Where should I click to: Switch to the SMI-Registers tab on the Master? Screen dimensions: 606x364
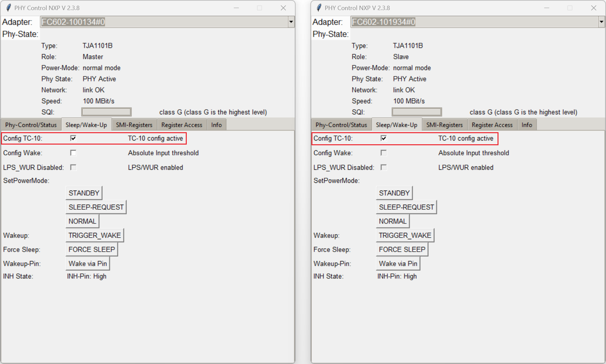point(134,124)
